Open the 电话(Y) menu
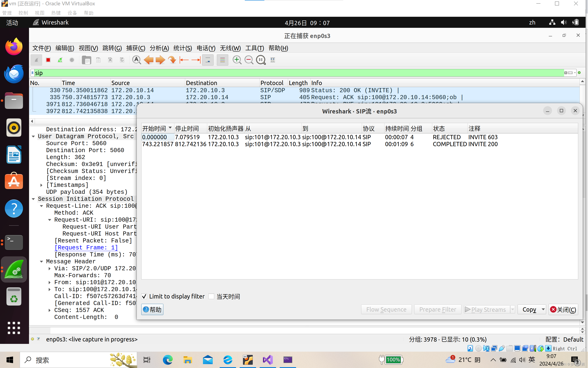The height and width of the screenshot is (368, 588). (206, 48)
